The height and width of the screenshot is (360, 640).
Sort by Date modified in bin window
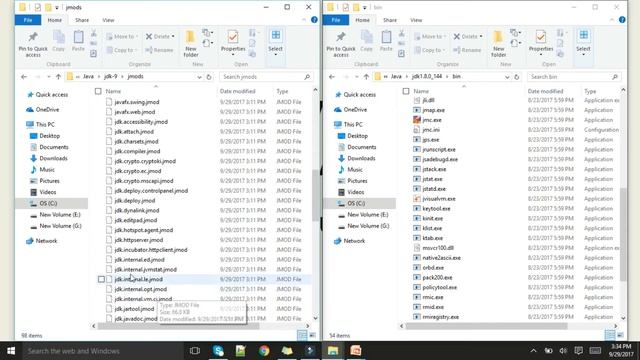pyautogui.click(x=545, y=91)
